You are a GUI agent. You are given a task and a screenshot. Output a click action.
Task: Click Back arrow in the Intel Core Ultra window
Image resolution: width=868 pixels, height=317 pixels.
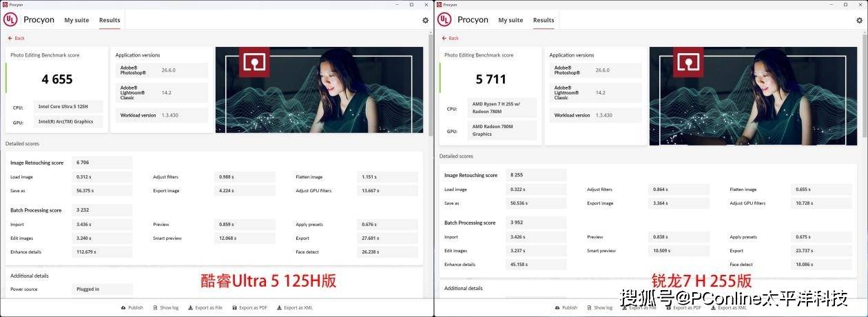(16, 39)
